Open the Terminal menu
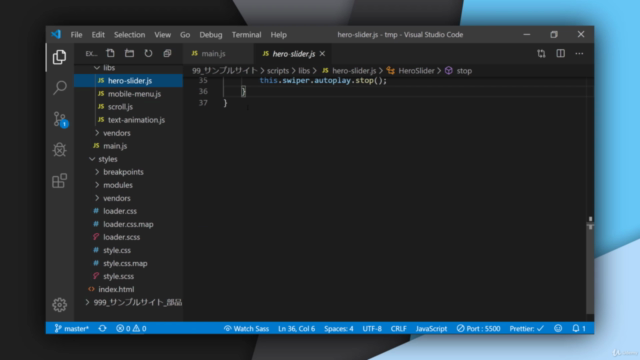Viewport: 640px width, 360px height. coord(246,35)
